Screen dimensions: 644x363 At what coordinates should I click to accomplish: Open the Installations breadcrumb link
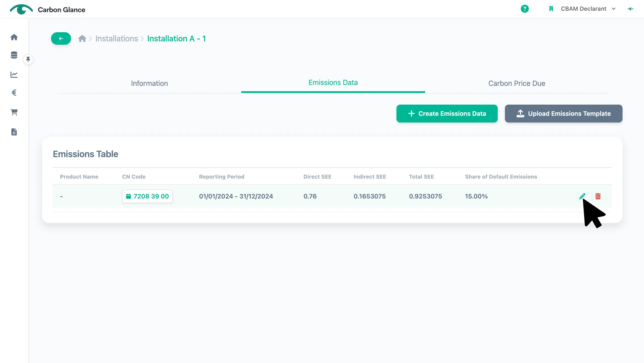tap(117, 38)
